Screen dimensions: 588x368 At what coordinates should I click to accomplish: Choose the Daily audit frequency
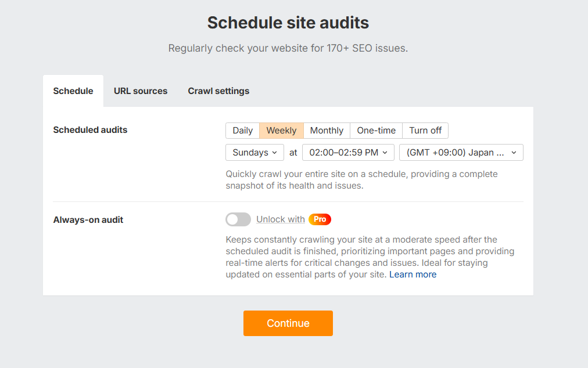tap(242, 131)
